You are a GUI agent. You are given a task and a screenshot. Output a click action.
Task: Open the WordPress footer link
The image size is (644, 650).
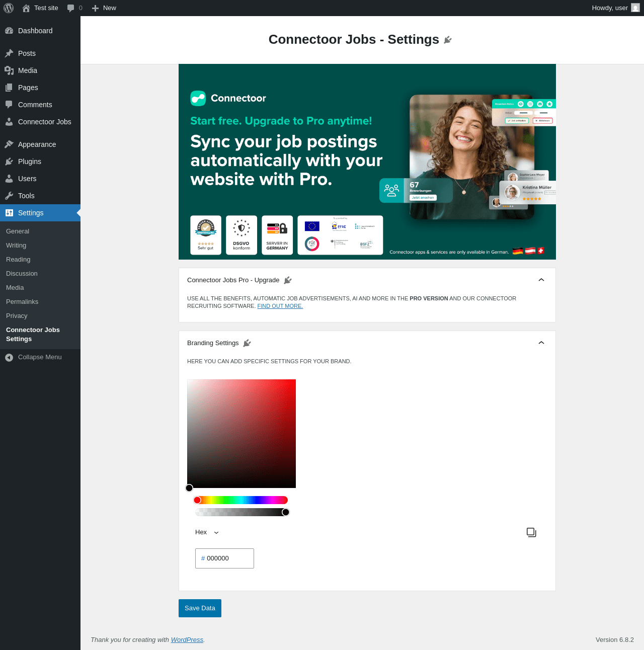(x=187, y=640)
